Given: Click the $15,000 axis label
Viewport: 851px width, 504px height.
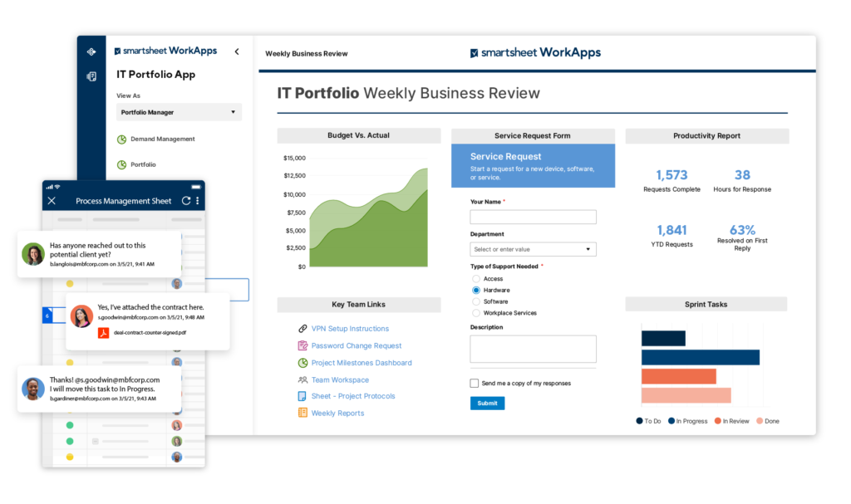Looking at the screenshot, I should 294,158.
